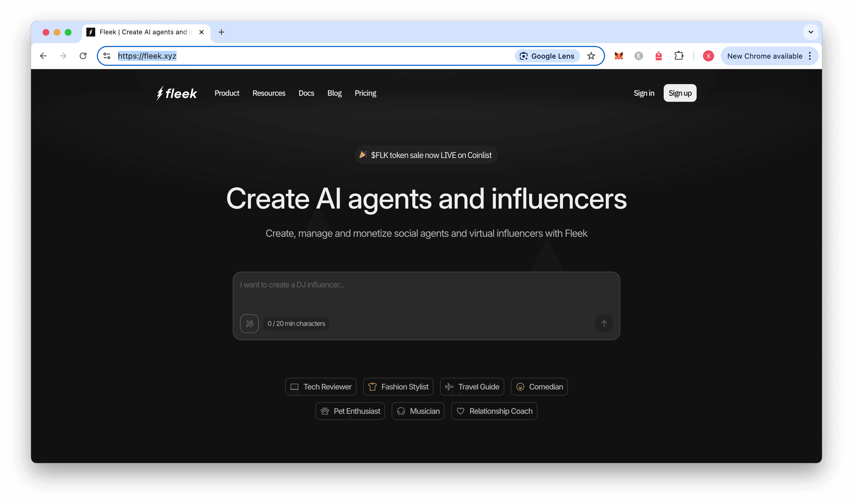Open the Resources navigation menu
The height and width of the screenshot is (504, 853).
coord(269,93)
